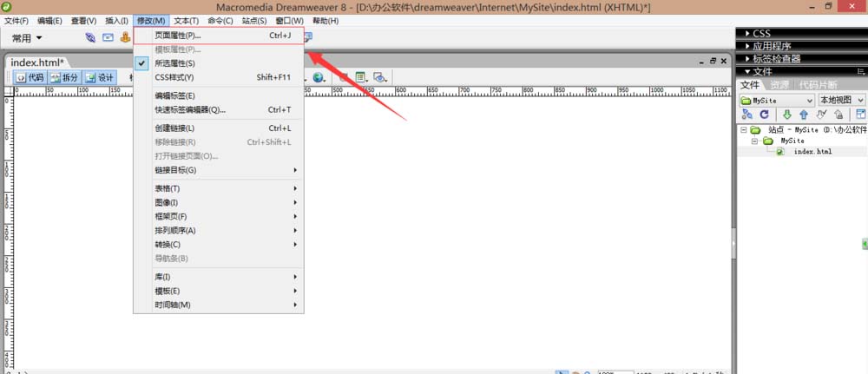
Task: Expand the 图像(I) submenu
Action: tap(219, 202)
